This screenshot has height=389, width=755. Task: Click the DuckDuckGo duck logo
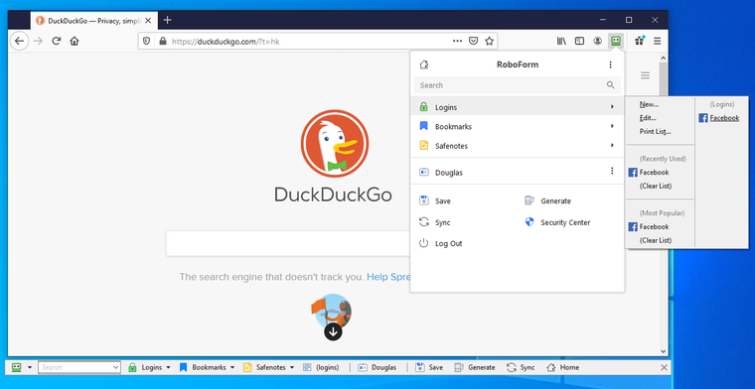pos(334,143)
